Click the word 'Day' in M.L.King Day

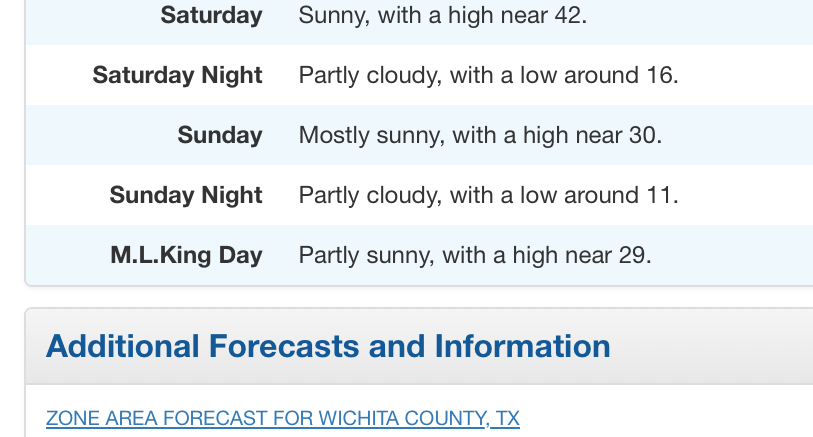tap(241, 256)
